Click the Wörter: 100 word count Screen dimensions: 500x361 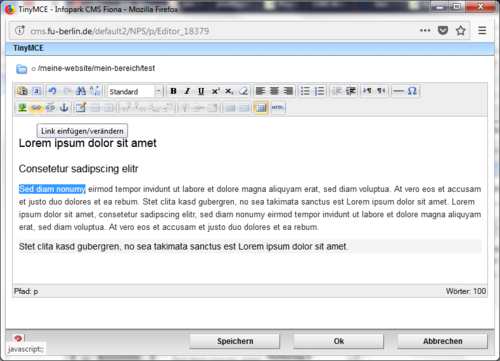click(x=466, y=291)
